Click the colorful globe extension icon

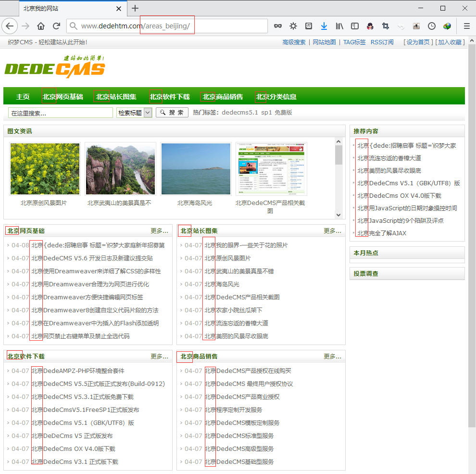coord(447,26)
